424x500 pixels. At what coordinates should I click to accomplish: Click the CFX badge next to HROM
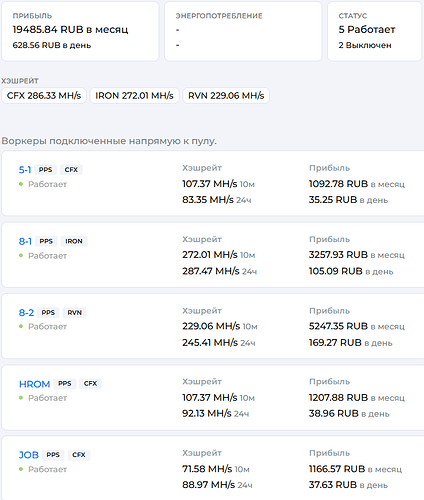click(x=90, y=384)
